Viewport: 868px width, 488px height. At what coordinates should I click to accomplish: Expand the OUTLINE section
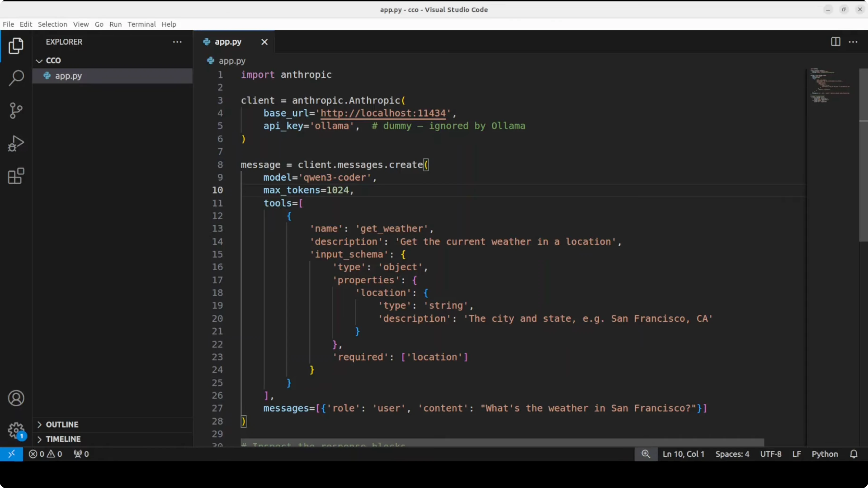pyautogui.click(x=62, y=424)
